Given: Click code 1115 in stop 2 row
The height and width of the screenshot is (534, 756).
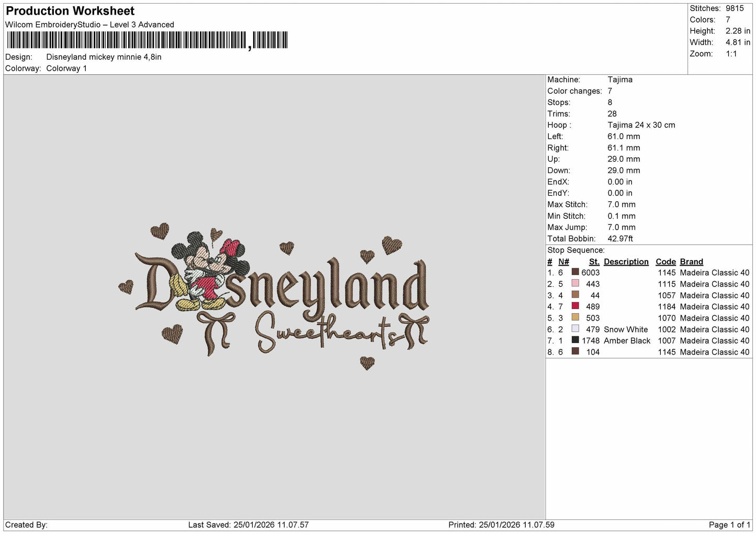Looking at the screenshot, I should pyautogui.click(x=667, y=284).
